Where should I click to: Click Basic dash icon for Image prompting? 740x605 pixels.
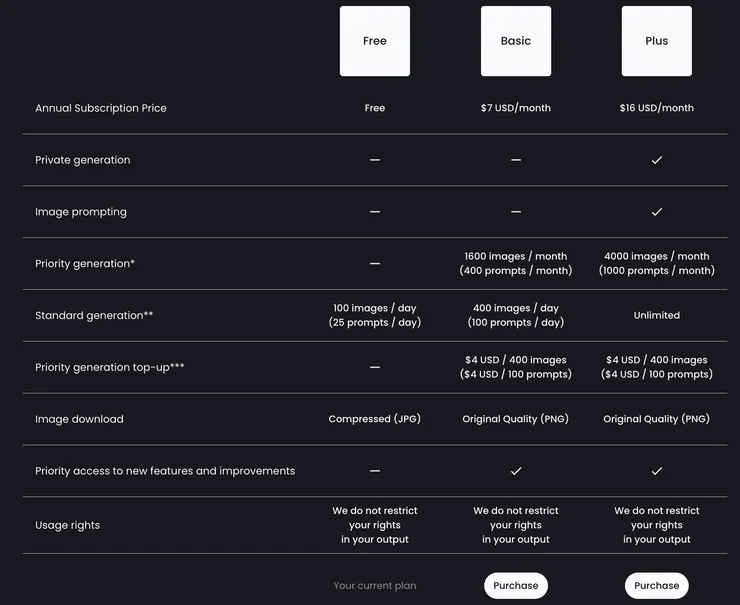515,212
